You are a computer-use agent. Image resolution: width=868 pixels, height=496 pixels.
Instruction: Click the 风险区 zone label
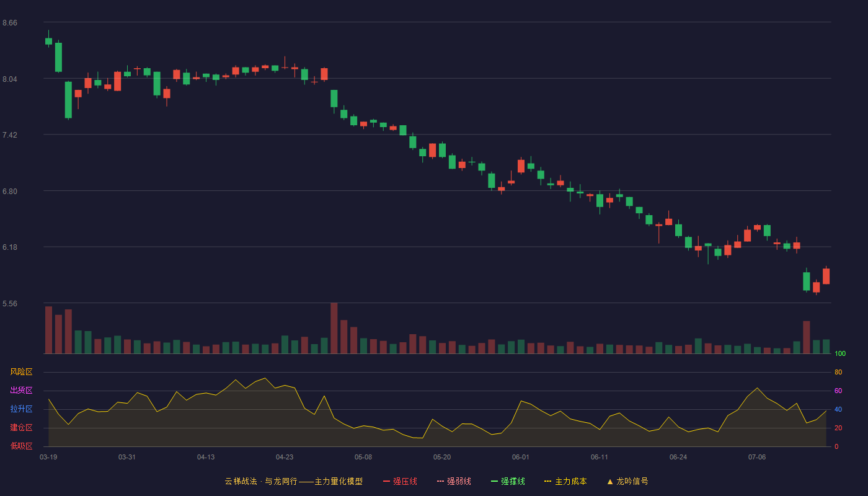click(x=21, y=372)
